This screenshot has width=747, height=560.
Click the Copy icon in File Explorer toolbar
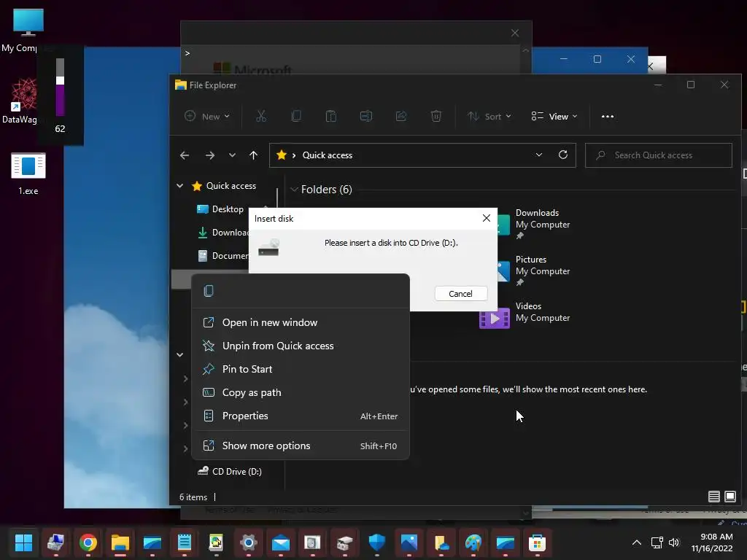coord(296,116)
